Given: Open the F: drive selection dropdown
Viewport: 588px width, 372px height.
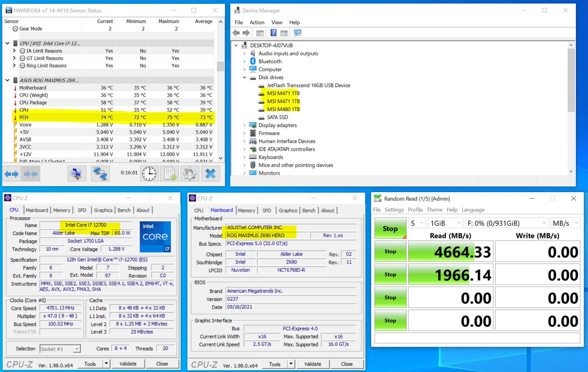Looking at the screenshot, I should pyautogui.click(x=544, y=223).
